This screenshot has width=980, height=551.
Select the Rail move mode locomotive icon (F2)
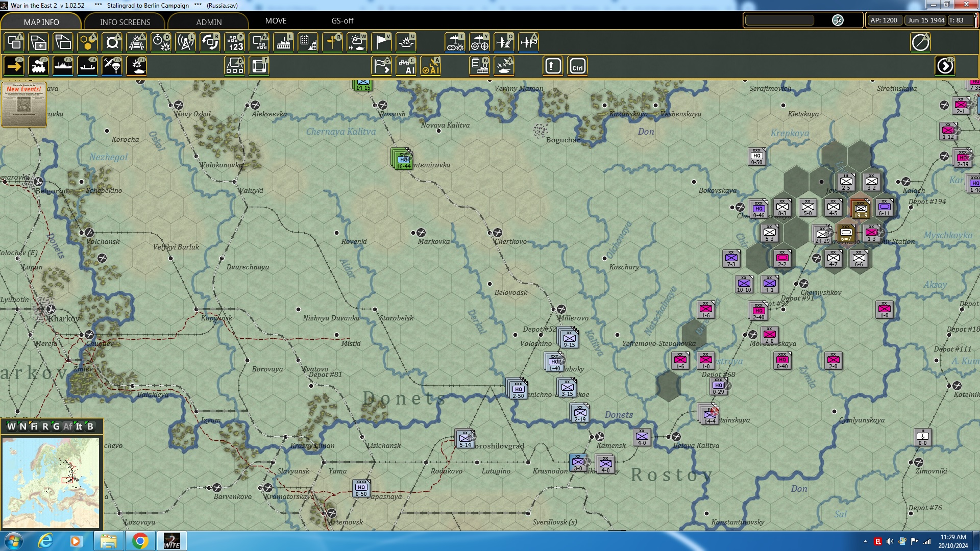[x=38, y=66]
